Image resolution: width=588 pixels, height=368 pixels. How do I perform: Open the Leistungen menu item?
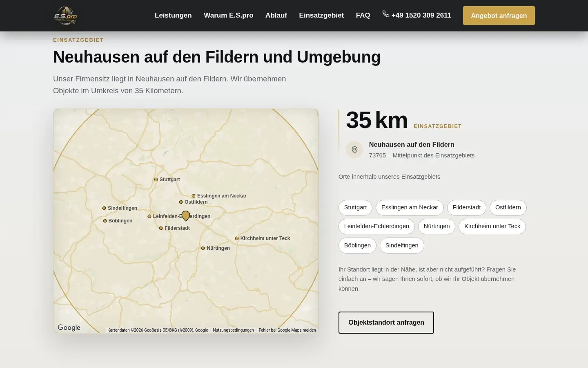(x=173, y=15)
